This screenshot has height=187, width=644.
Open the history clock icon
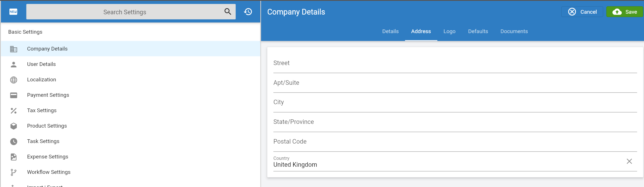click(x=248, y=12)
